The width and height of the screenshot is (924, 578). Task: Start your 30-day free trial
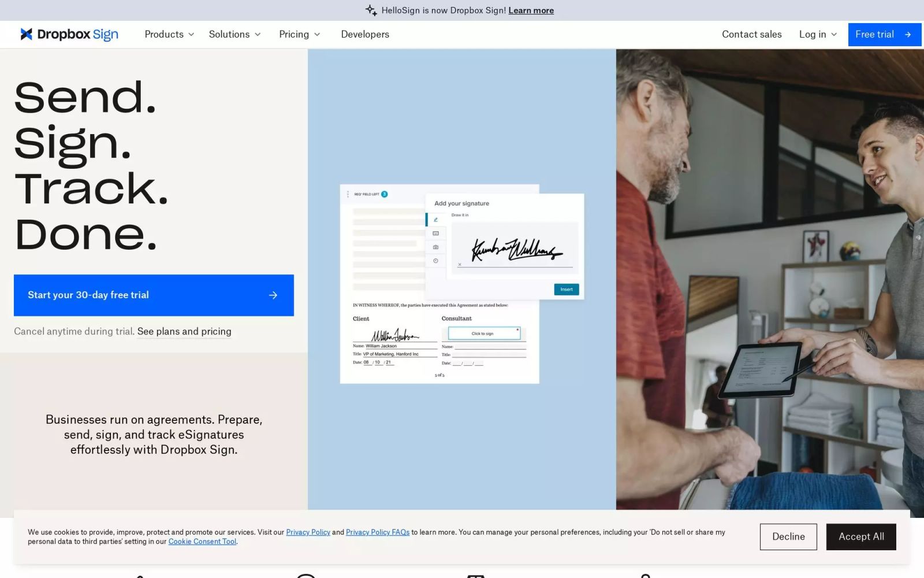[154, 295]
